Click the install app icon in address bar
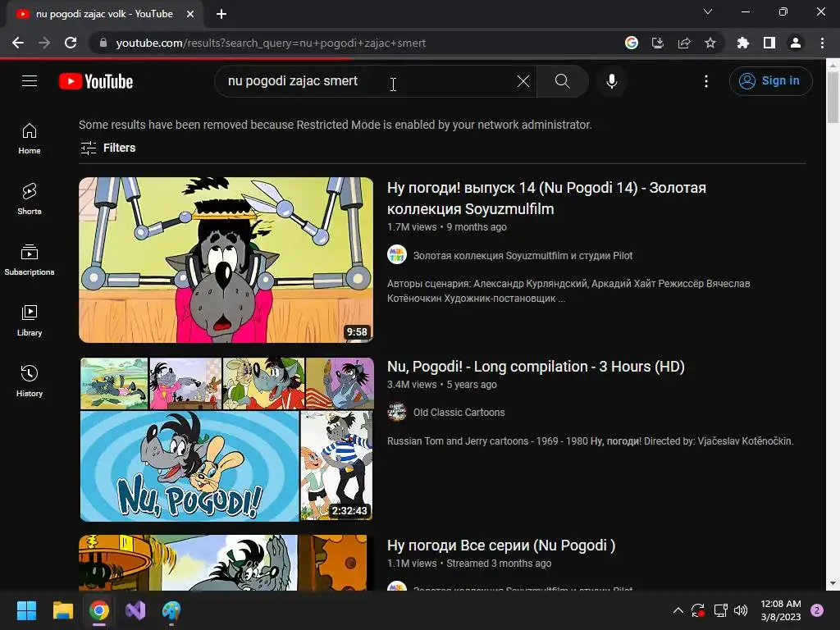Screen dimensions: 840x630 coord(658,43)
